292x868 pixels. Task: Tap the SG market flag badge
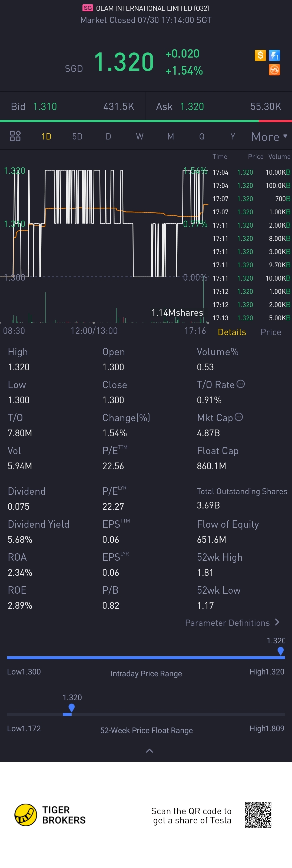[88, 8]
